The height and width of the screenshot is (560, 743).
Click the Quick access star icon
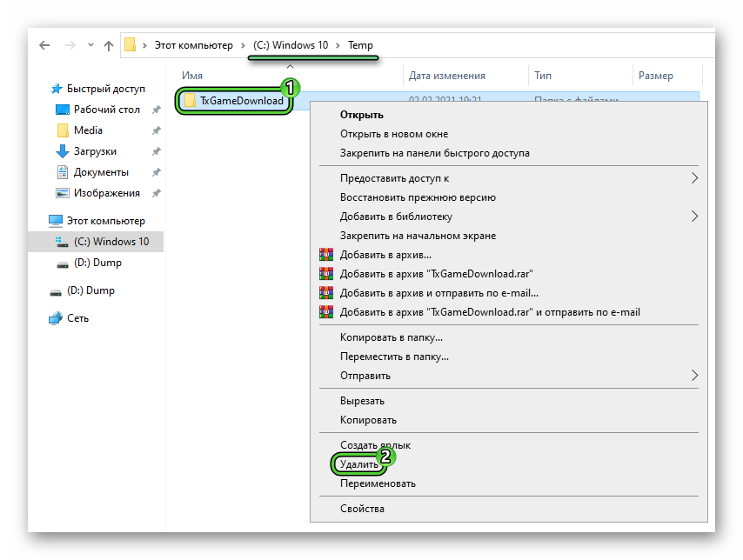[x=57, y=89]
